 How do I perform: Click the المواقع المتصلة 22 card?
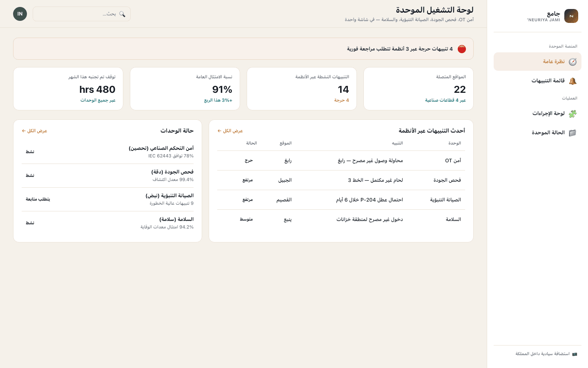(419, 89)
